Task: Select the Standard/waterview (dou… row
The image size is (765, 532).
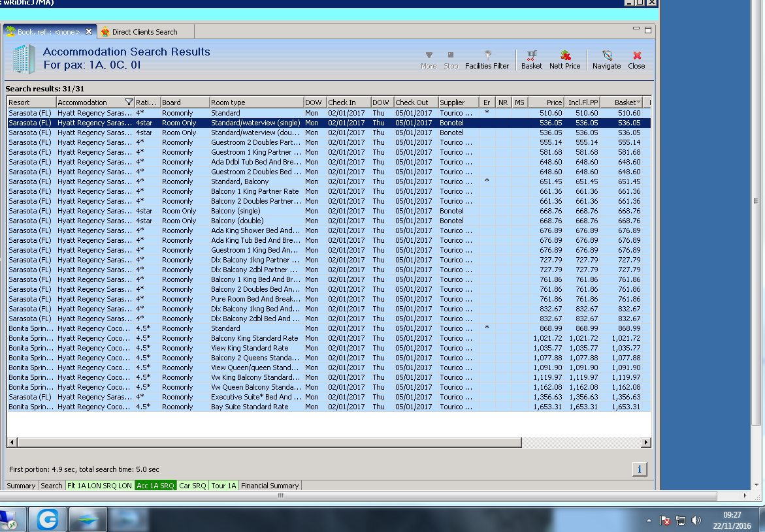Action: [329, 133]
